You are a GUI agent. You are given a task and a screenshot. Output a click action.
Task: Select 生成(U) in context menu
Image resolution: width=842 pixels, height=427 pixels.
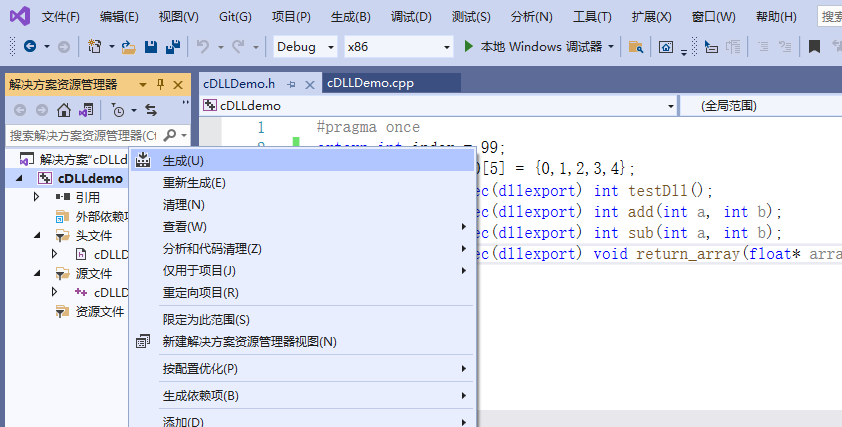(x=303, y=160)
